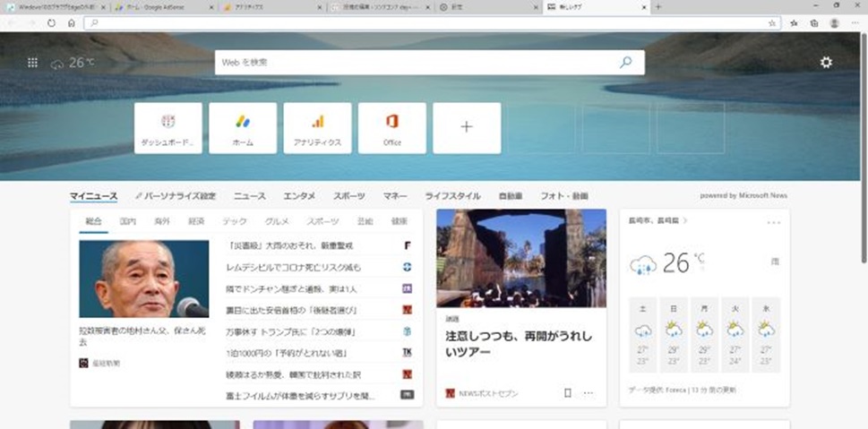Open the elderly man news photo article
868x429 pixels.
point(143,279)
